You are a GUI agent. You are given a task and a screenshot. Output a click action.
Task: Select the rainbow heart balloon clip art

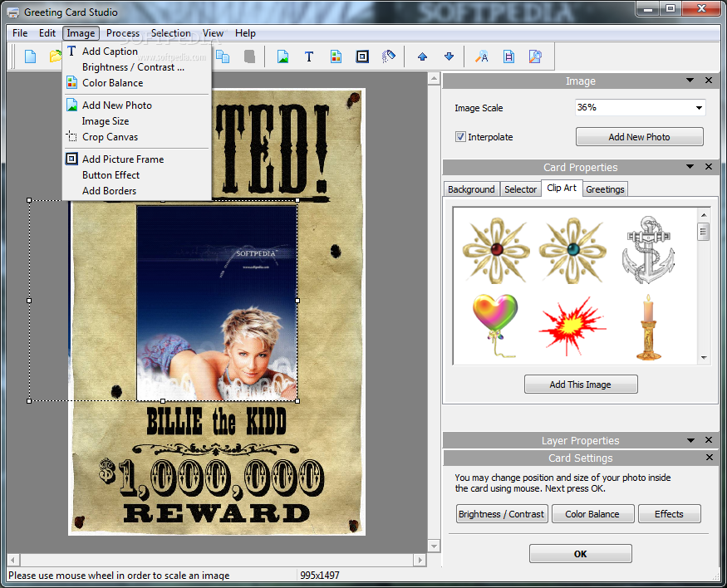[x=495, y=326]
